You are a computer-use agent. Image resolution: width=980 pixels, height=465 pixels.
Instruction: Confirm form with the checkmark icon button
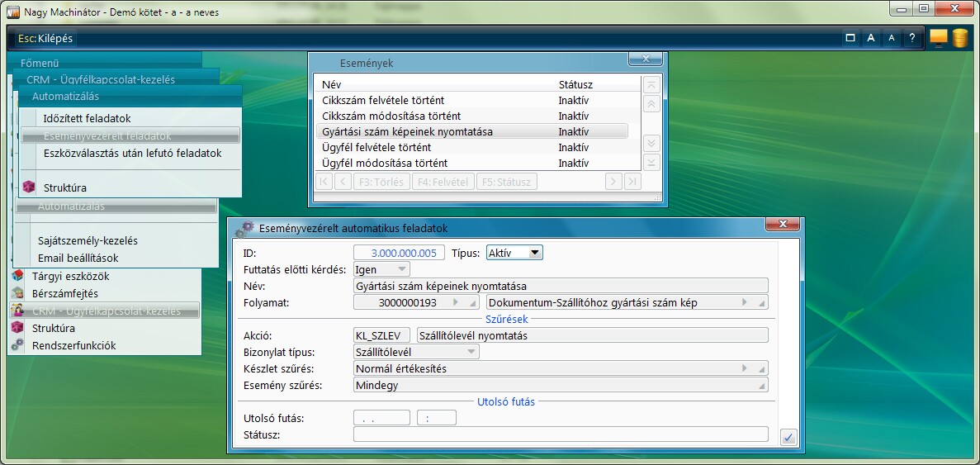[x=788, y=438]
